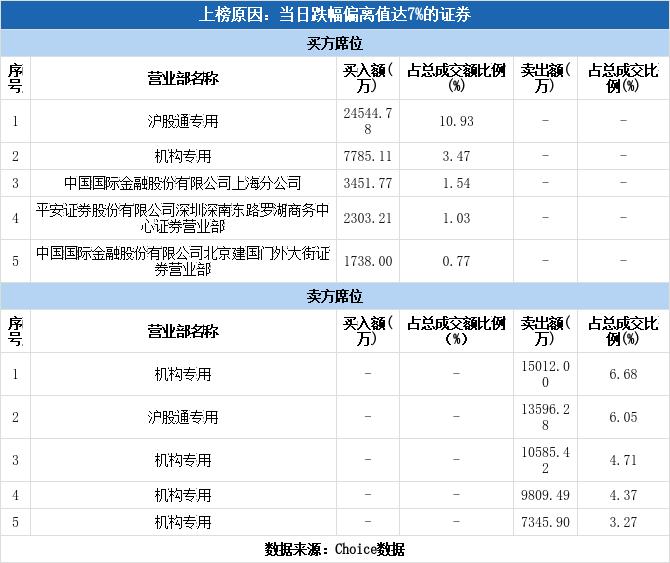Click the sell amount 7345.90
The image size is (670, 563).
pyautogui.click(x=545, y=522)
